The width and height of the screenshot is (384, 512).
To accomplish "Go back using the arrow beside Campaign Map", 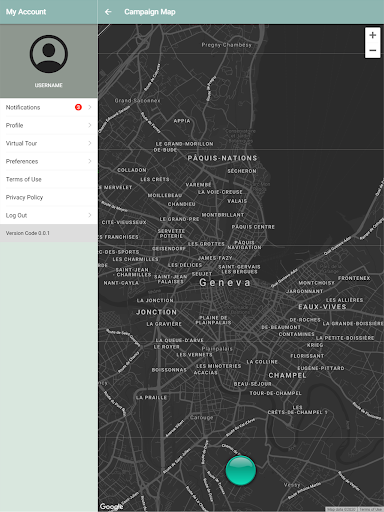I will 108,12.
